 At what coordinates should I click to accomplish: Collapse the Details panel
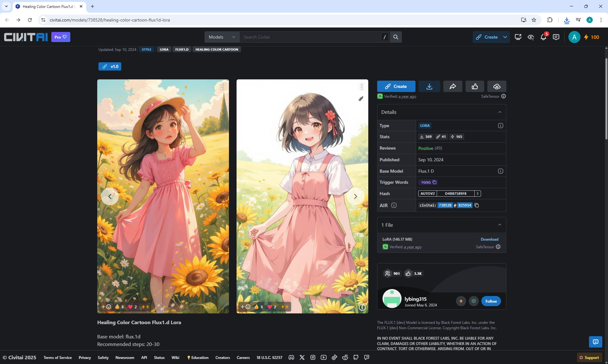click(x=500, y=112)
